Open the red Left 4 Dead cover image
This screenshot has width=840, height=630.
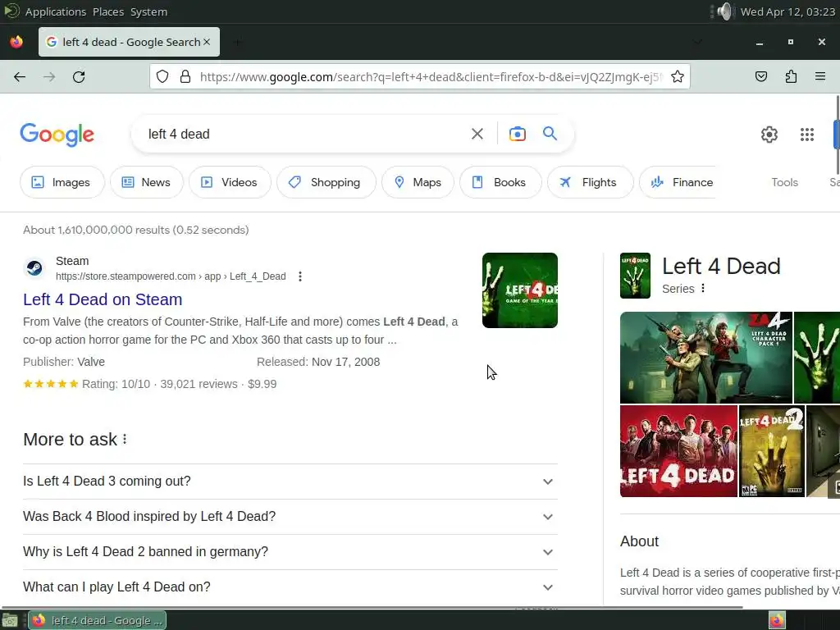pos(678,451)
